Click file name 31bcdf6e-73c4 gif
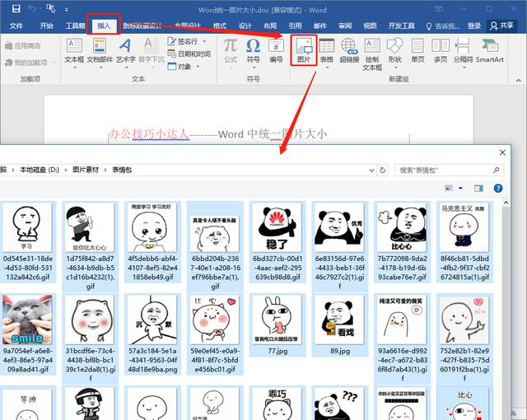 (91, 365)
